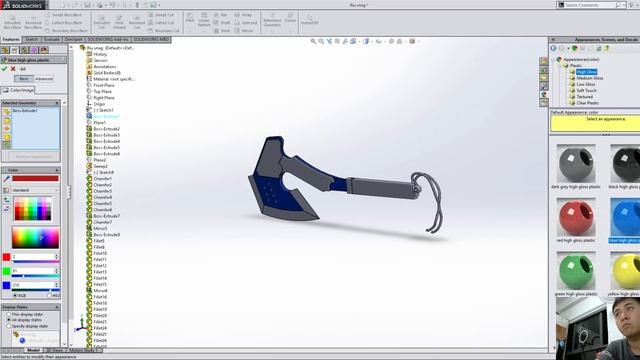The height and width of the screenshot is (360, 640).
Task: Select the body filter icon in Selected Geometry
Action: (x=7, y=137)
